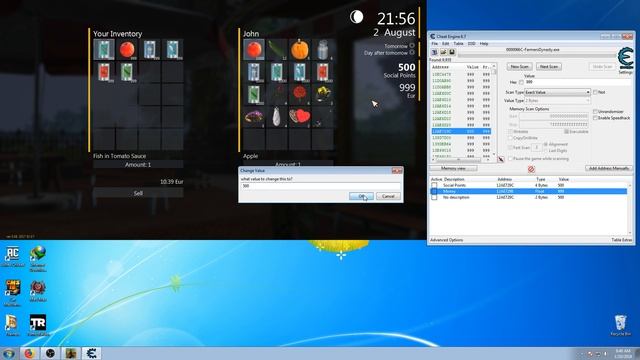Select the Tomorrow radio option in game
Viewport: 640px width, 360px height.
[x=412, y=46]
